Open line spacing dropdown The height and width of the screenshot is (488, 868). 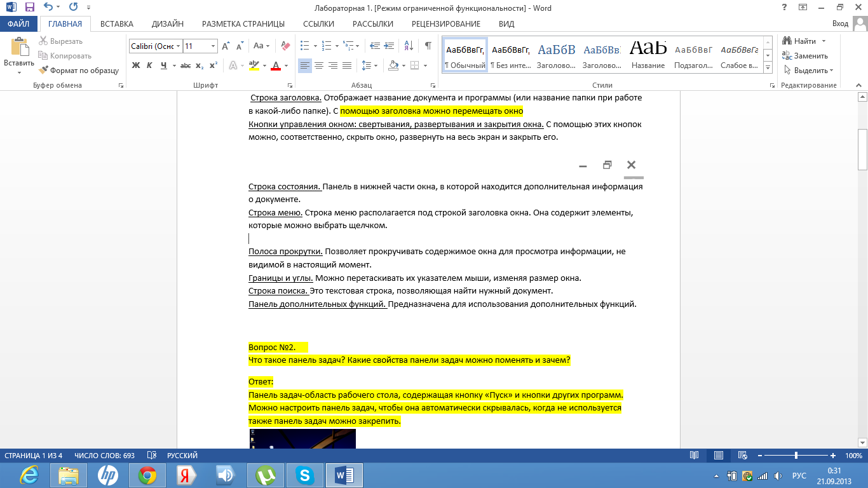(x=369, y=65)
